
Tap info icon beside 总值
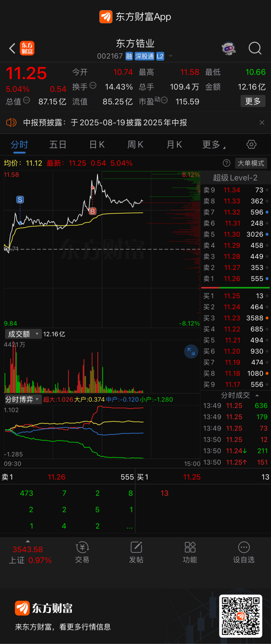pos(26,101)
